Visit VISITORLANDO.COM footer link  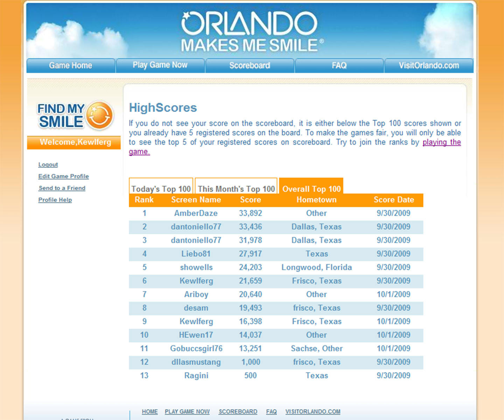click(x=313, y=412)
